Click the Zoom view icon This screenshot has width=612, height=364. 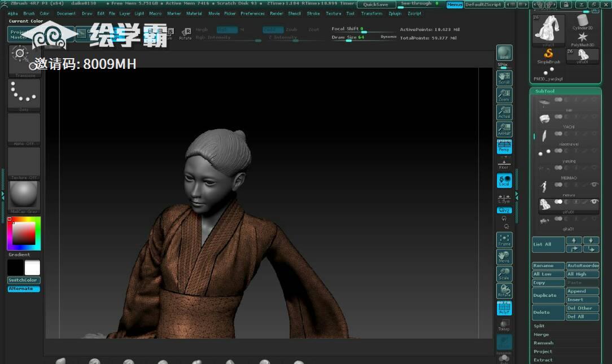504,95
